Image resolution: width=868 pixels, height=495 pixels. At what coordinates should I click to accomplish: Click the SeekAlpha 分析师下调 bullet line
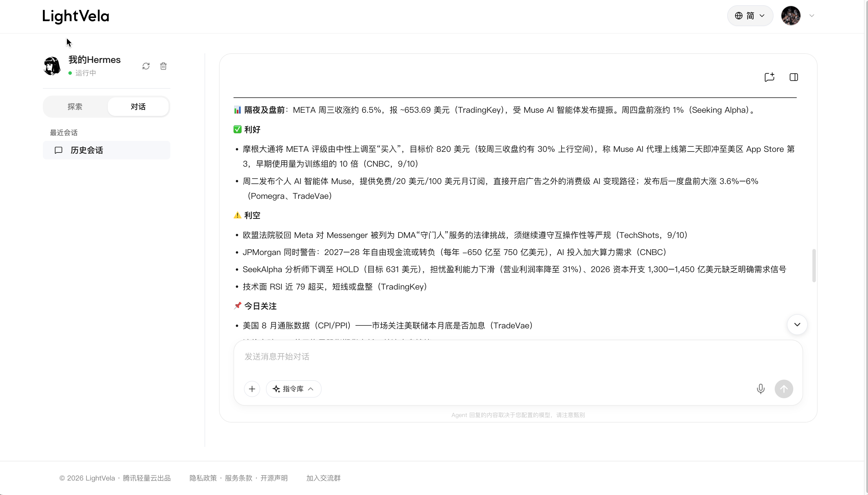[514, 269]
